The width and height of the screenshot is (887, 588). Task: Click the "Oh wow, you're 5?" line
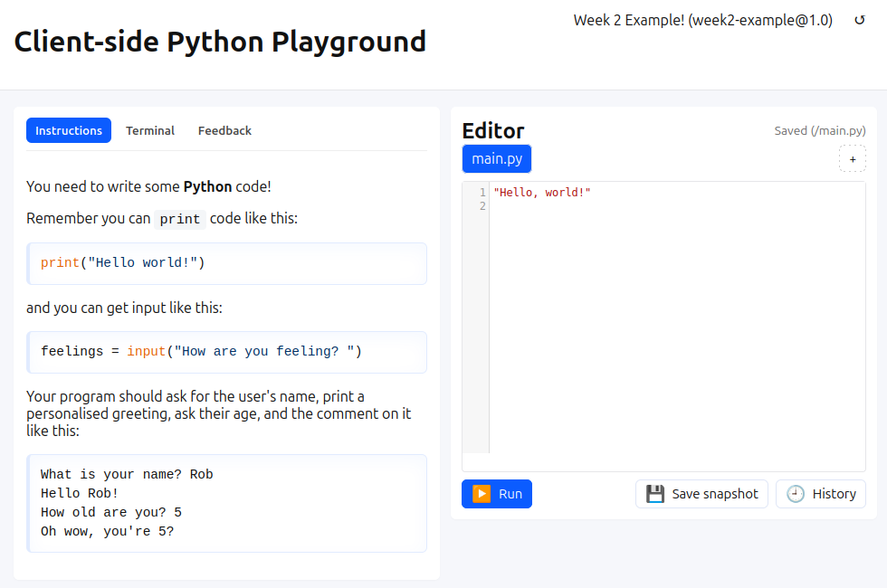pos(107,532)
